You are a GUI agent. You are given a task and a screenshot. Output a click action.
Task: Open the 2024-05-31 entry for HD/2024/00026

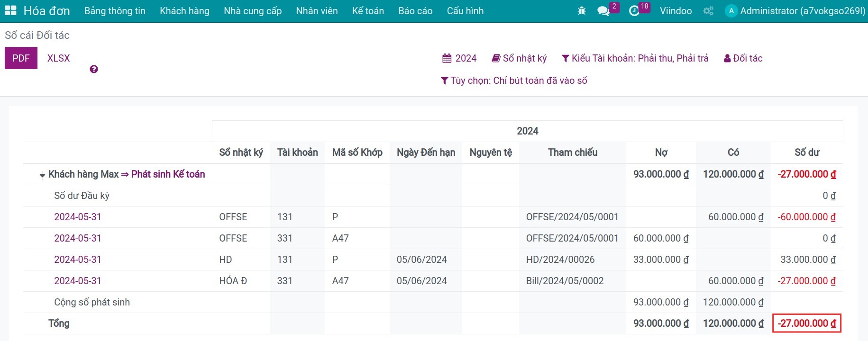pos(78,260)
